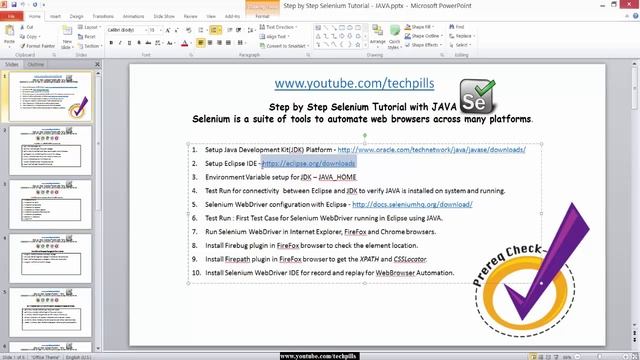
Task: Insert a New Slide
Action: pyautogui.click(x=67, y=37)
